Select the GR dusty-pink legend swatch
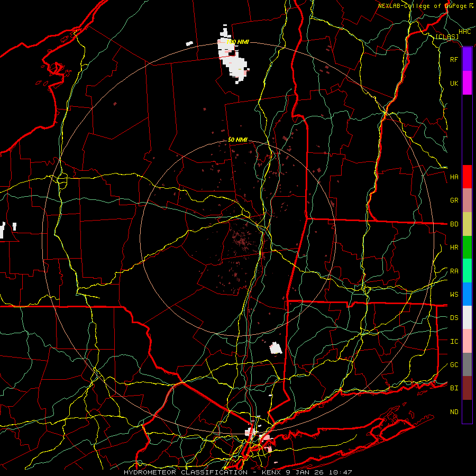 click(x=467, y=200)
